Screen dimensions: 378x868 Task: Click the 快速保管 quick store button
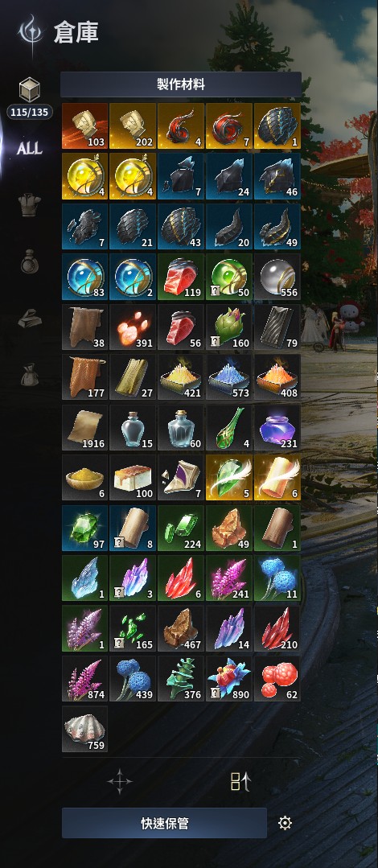pos(164,823)
